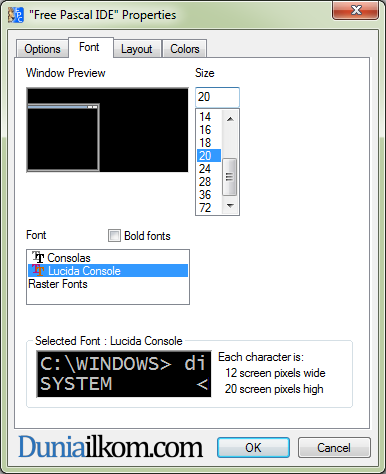Confirm with the OK button
This screenshot has width=386, height=474.
(253, 448)
